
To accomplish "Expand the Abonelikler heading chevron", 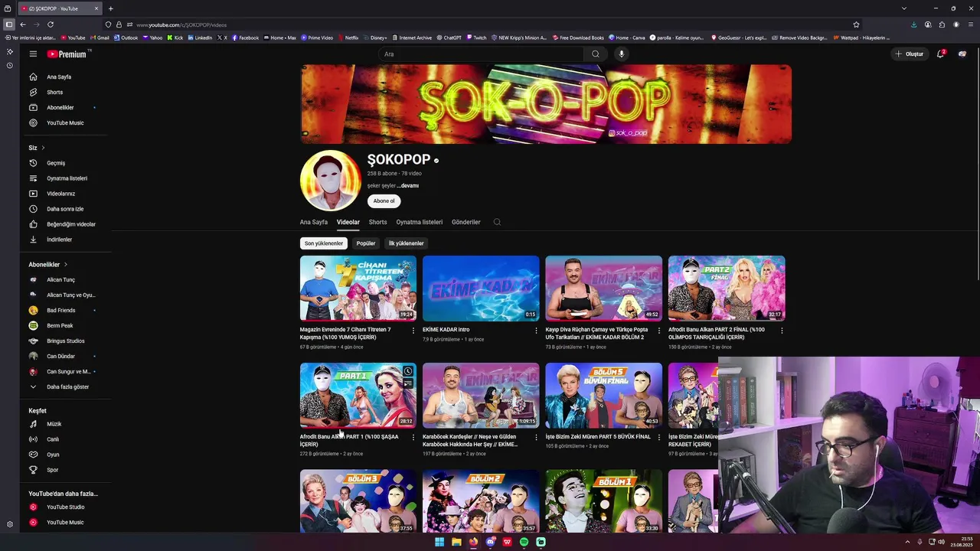I will tap(65, 264).
